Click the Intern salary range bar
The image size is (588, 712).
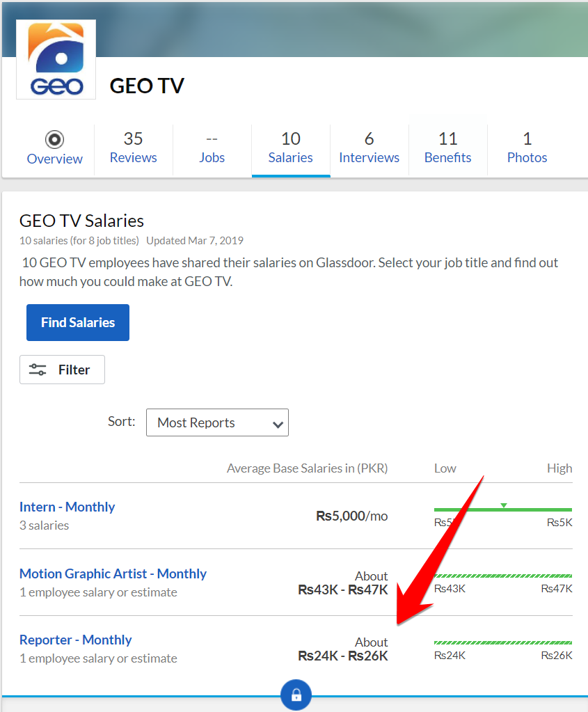tap(502, 510)
